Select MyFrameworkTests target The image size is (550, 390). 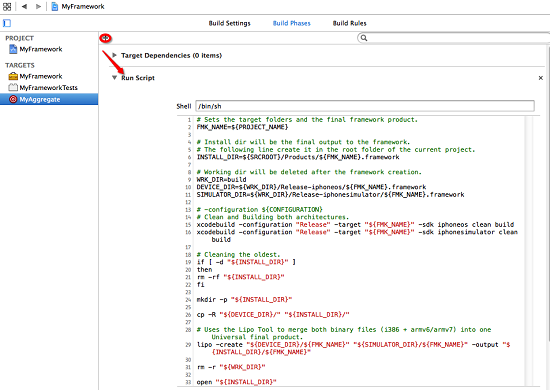click(x=43, y=88)
